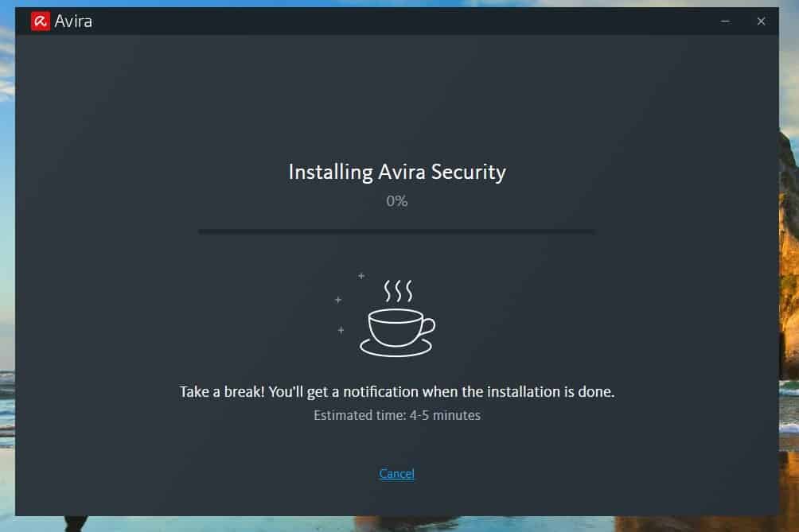Screen dimensions: 799x532
Task: Click the empty title bar area
Action: 398,21
